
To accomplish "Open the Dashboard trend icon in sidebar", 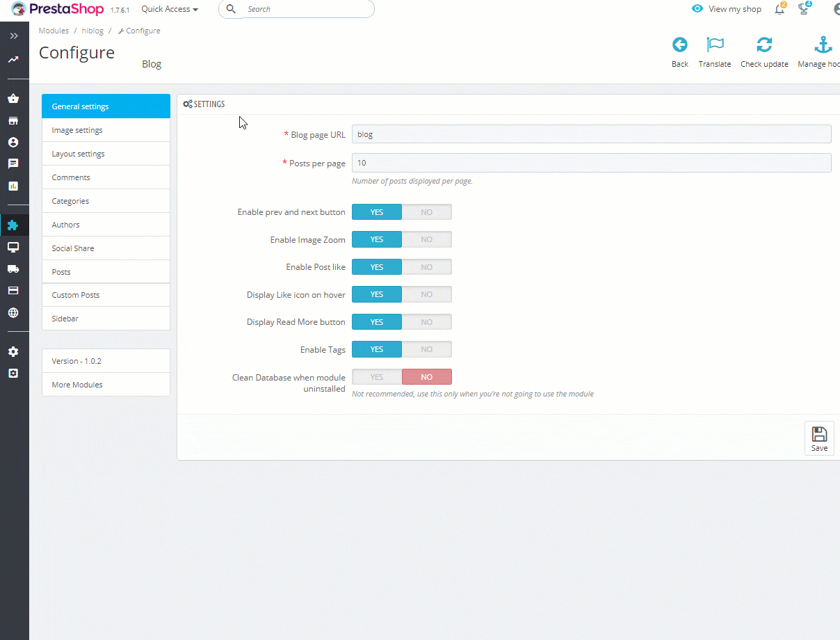I will [x=13, y=60].
